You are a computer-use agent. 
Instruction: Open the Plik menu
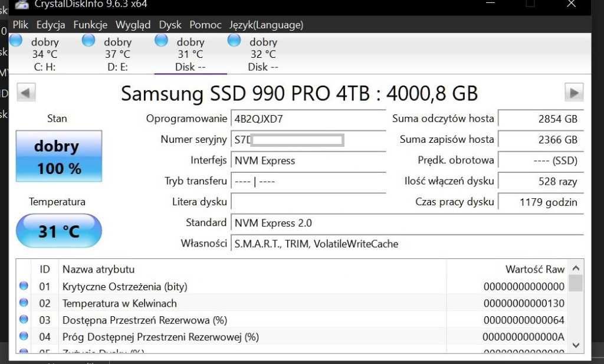click(21, 25)
